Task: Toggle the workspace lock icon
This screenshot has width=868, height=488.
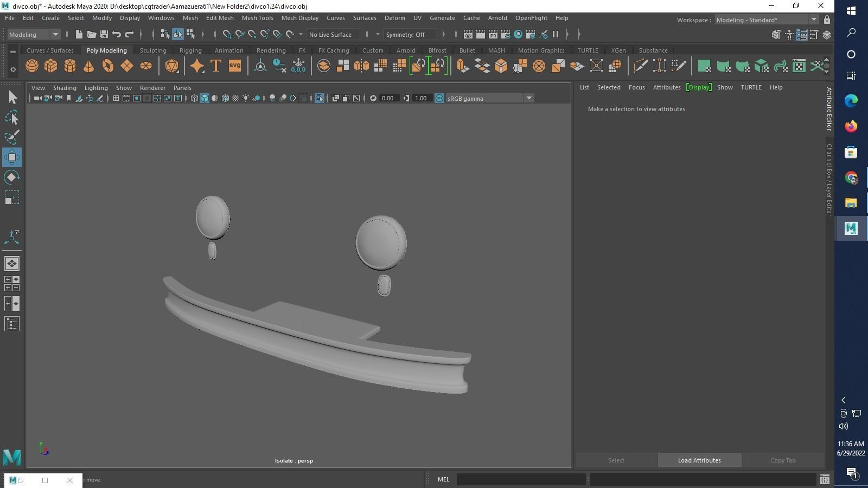Action: pos(827,20)
